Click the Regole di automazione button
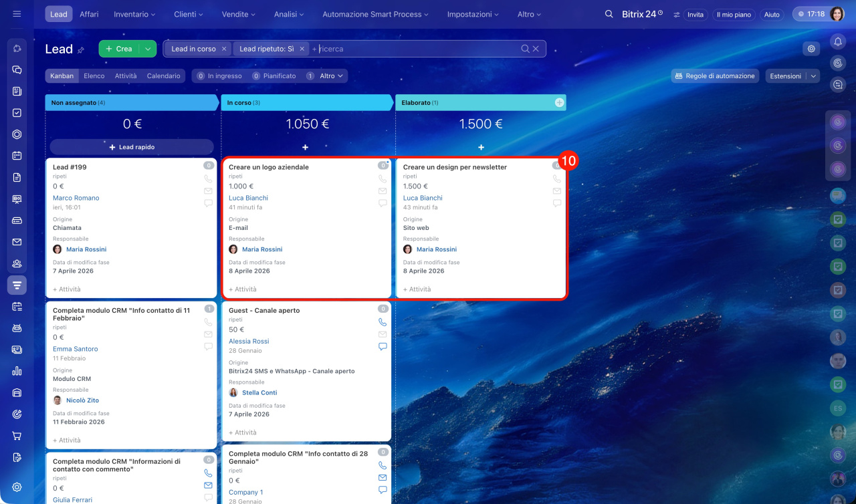 pos(715,76)
